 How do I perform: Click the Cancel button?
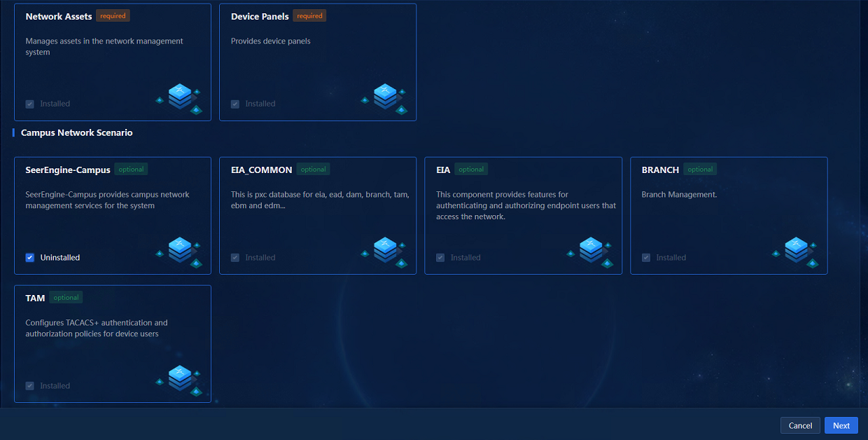click(x=800, y=425)
